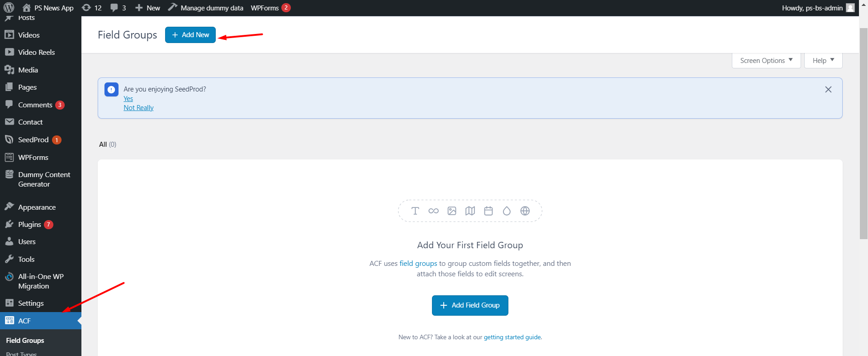Click the Settings sidebar icon
The image size is (868, 356).
[x=9, y=303]
